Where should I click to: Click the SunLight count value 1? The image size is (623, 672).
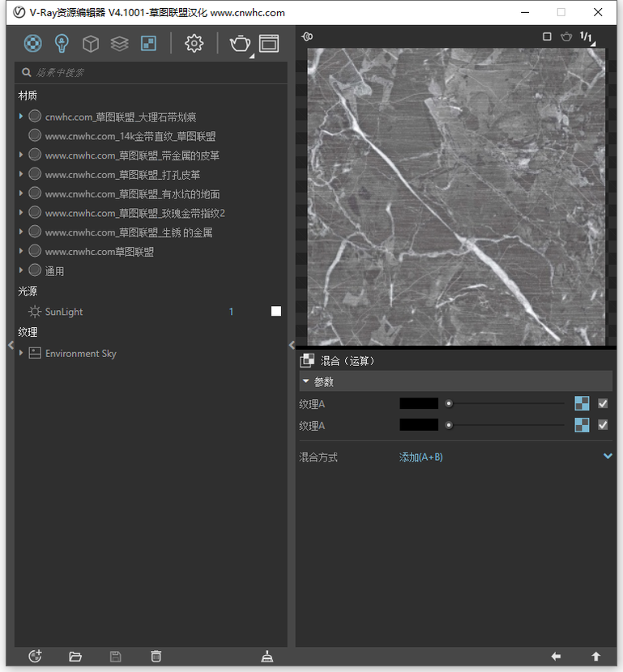pos(231,312)
